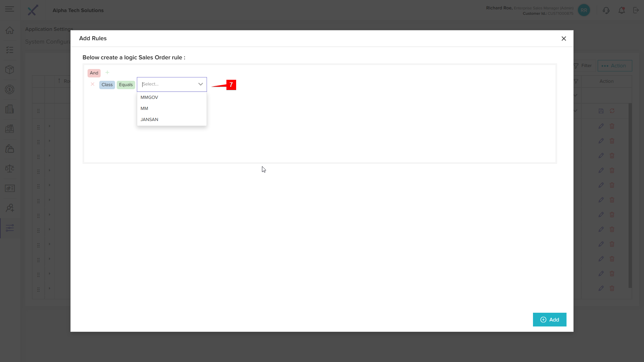Open the hamburger menu icon

[x=10, y=9]
